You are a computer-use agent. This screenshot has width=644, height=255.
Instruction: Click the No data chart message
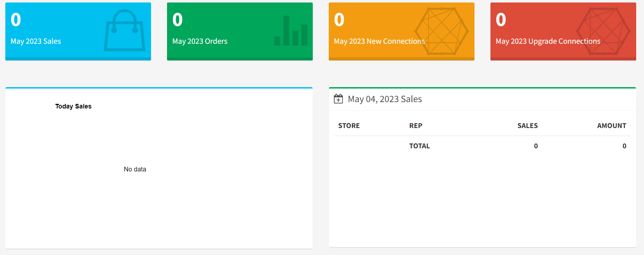pyautogui.click(x=135, y=169)
